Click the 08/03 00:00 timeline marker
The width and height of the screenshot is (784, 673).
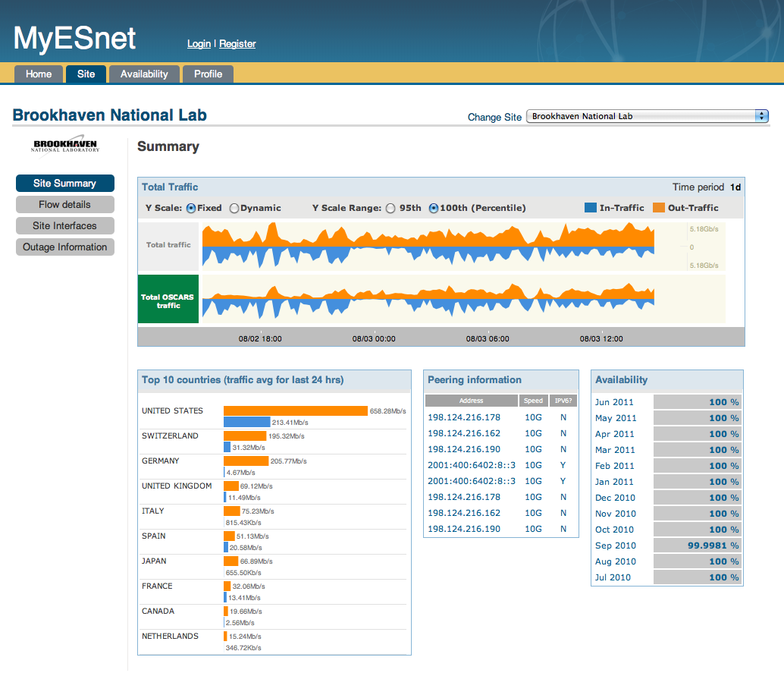(374, 338)
